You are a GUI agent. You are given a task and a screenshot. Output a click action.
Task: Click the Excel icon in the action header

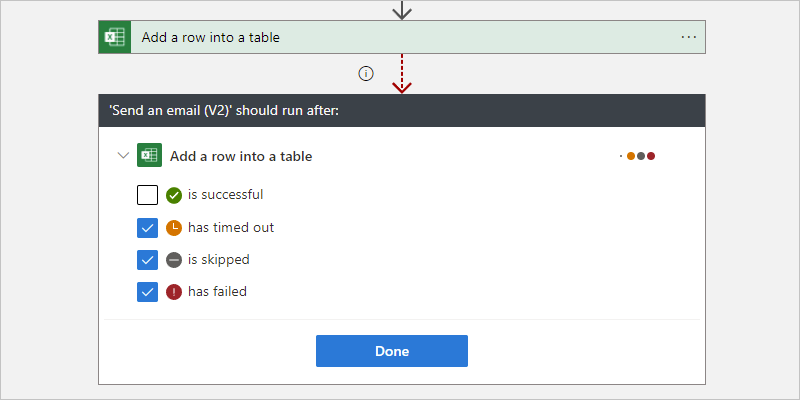(115, 37)
